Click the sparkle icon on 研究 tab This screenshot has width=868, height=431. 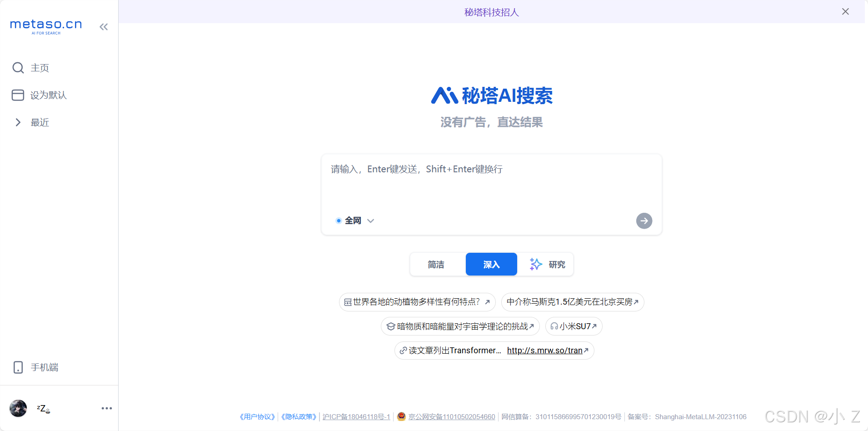pos(536,264)
